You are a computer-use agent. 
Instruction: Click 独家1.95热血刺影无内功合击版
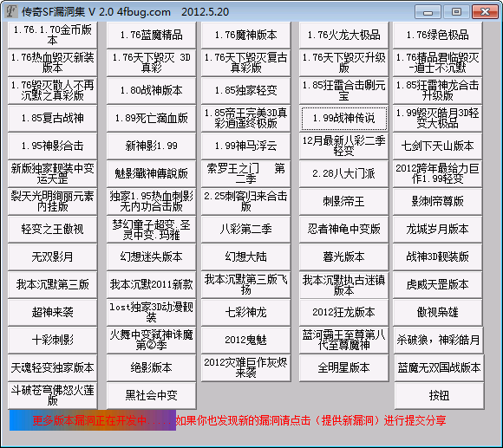tap(152, 202)
